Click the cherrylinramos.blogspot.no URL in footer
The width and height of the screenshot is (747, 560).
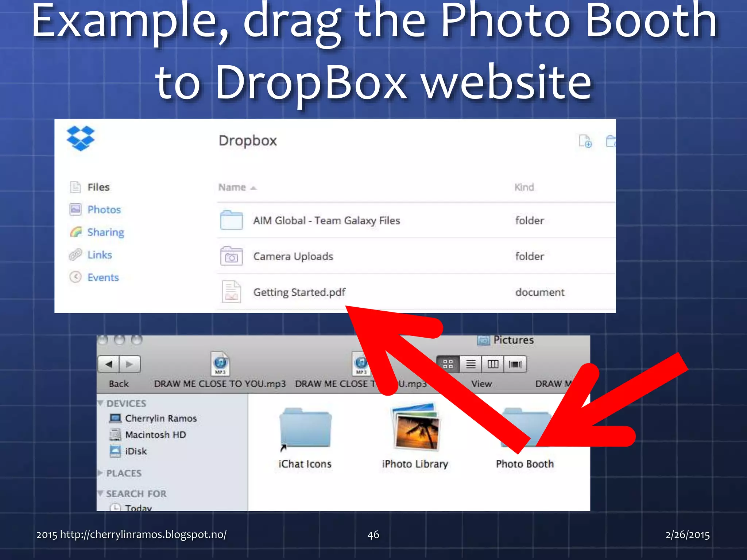click(x=143, y=535)
